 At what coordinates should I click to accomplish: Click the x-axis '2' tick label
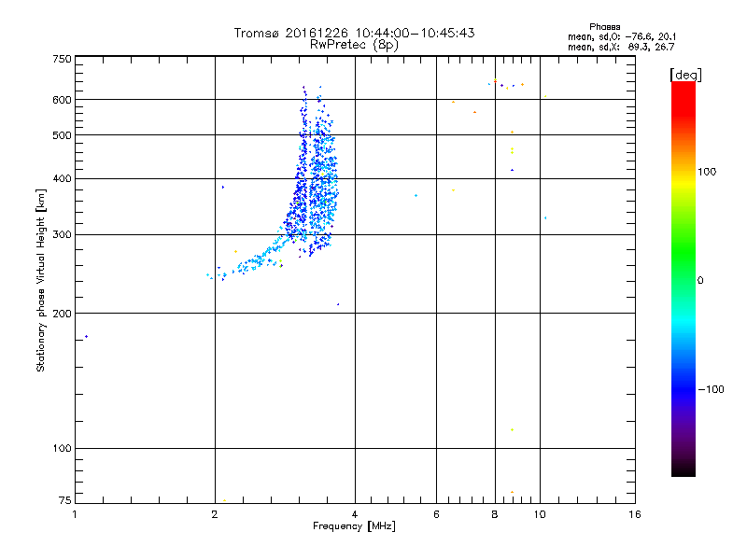[x=215, y=514]
